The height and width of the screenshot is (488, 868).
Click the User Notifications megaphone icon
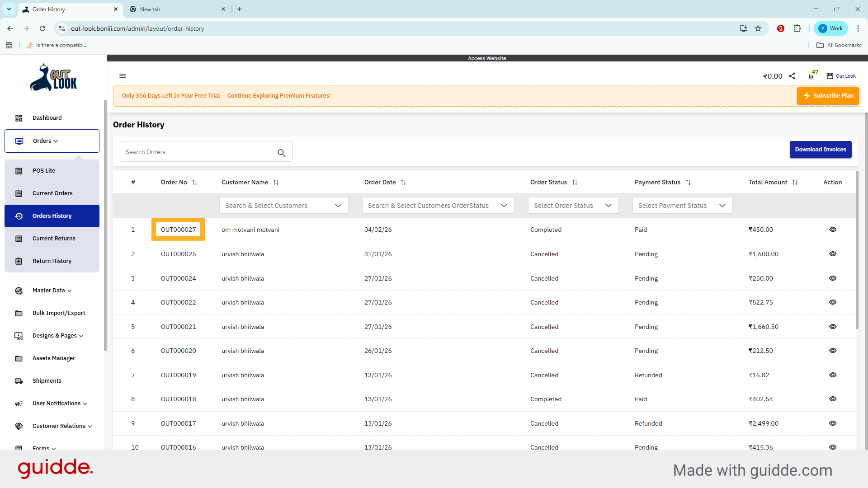pos(19,404)
